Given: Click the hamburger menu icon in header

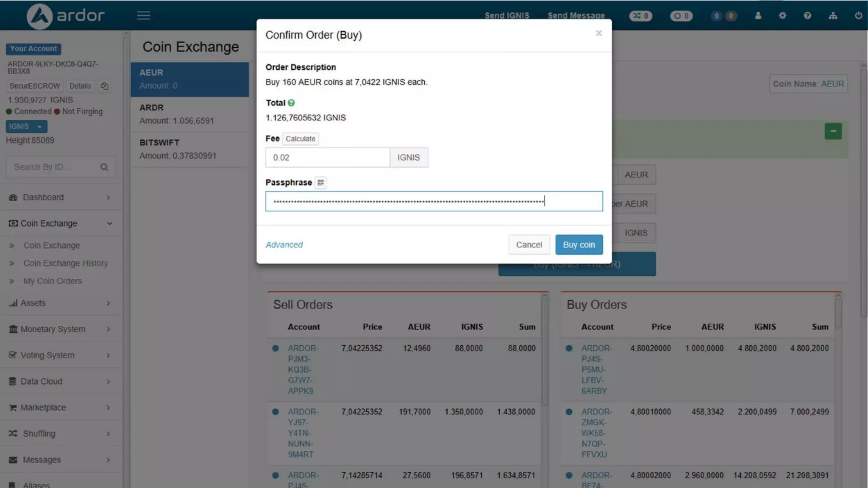Looking at the screenshot, I should [143, 16].
